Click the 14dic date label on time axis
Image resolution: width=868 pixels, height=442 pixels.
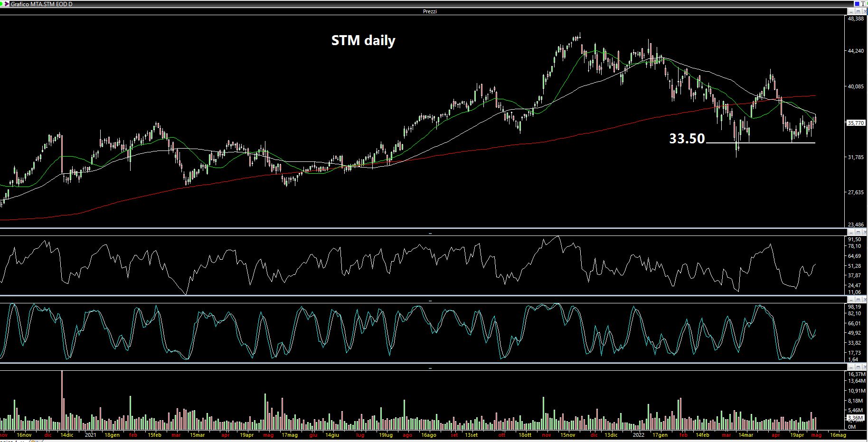coord(67,435)
